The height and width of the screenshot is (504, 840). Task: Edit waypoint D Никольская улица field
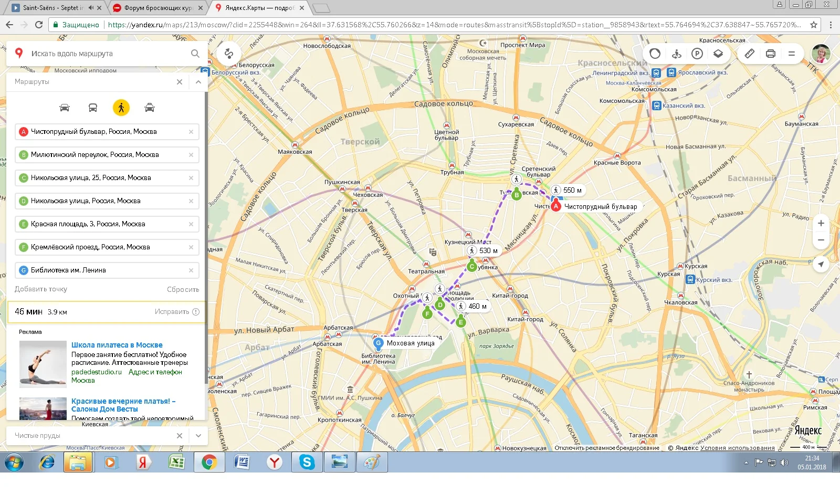pos(107,201)
